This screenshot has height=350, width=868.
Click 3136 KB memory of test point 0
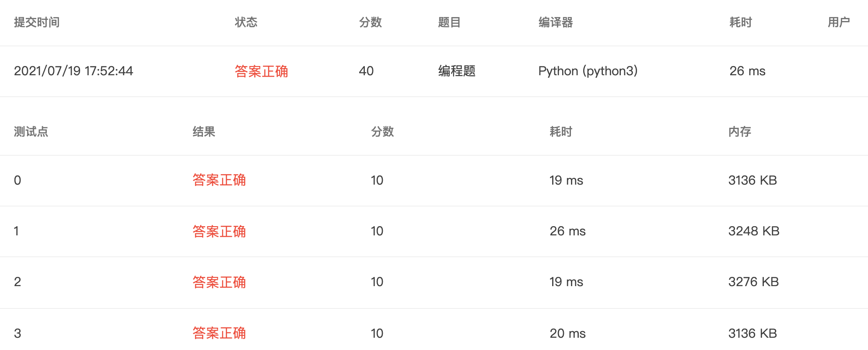pos(752,180)
